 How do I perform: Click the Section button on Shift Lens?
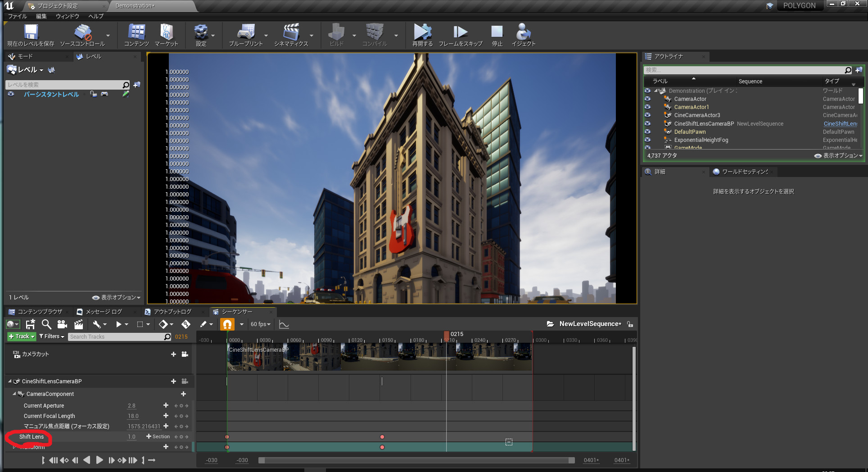(x=158, y=436)
